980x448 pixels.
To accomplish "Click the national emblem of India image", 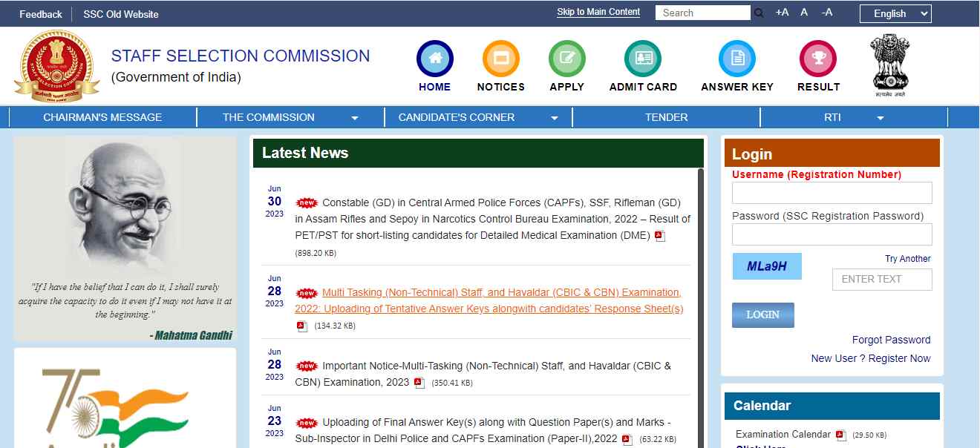I will click(x=889, y=65).
